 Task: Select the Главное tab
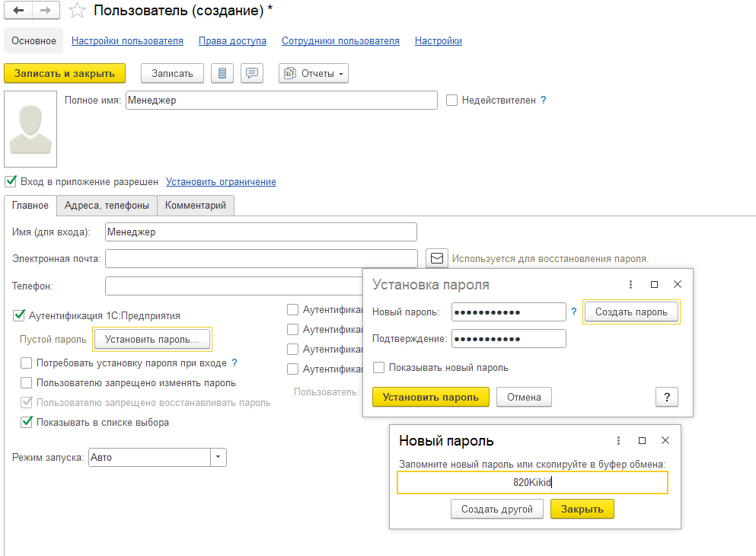pyautogui.click(x=30, y=206)
